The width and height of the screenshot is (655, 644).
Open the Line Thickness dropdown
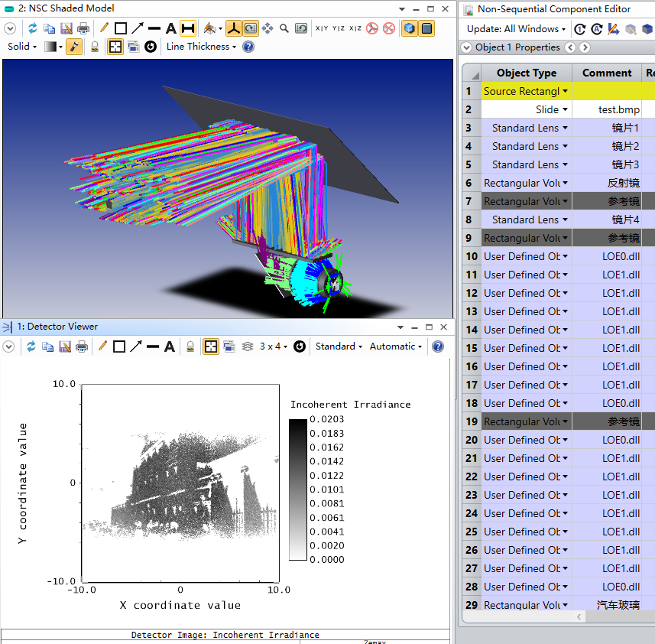pos(201,47)
